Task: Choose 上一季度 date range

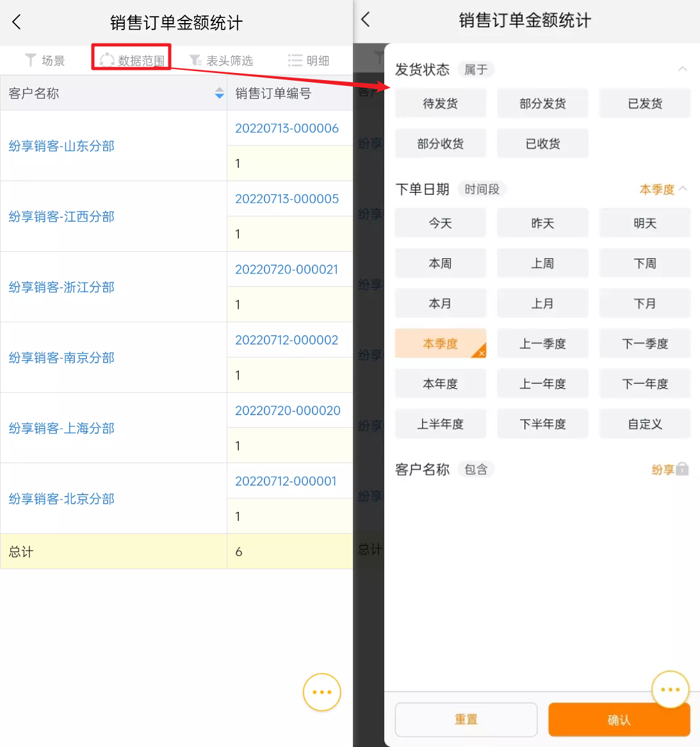Action: (542, 343)
